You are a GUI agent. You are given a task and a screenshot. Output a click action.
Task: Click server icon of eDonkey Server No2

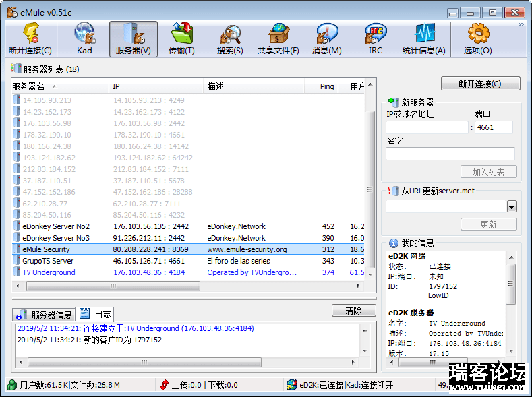pos(16,226)
